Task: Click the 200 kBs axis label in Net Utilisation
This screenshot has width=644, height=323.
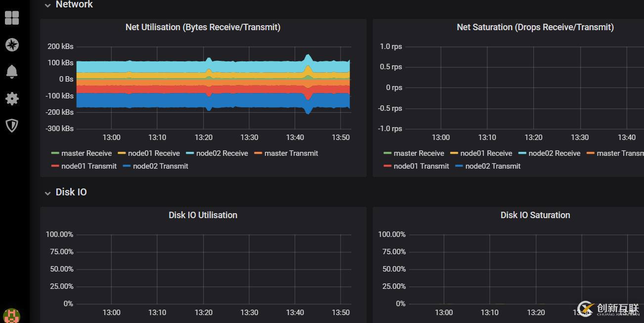Action: pos(60,46)
